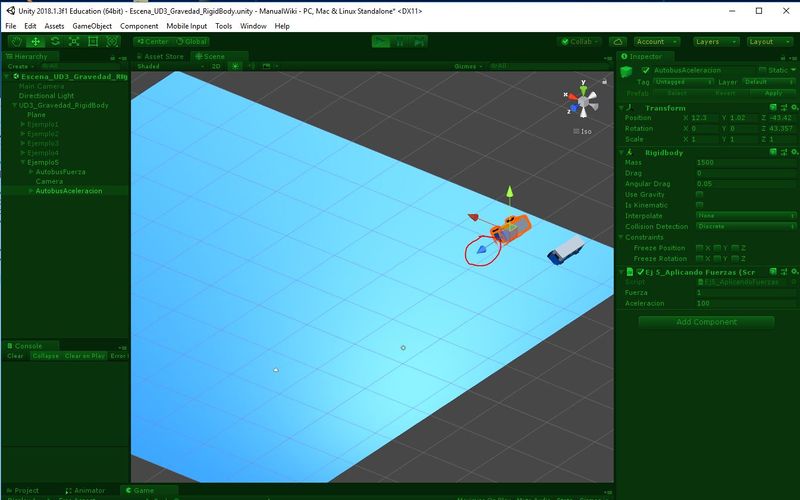Check Freeze Position X

point(699,248)
